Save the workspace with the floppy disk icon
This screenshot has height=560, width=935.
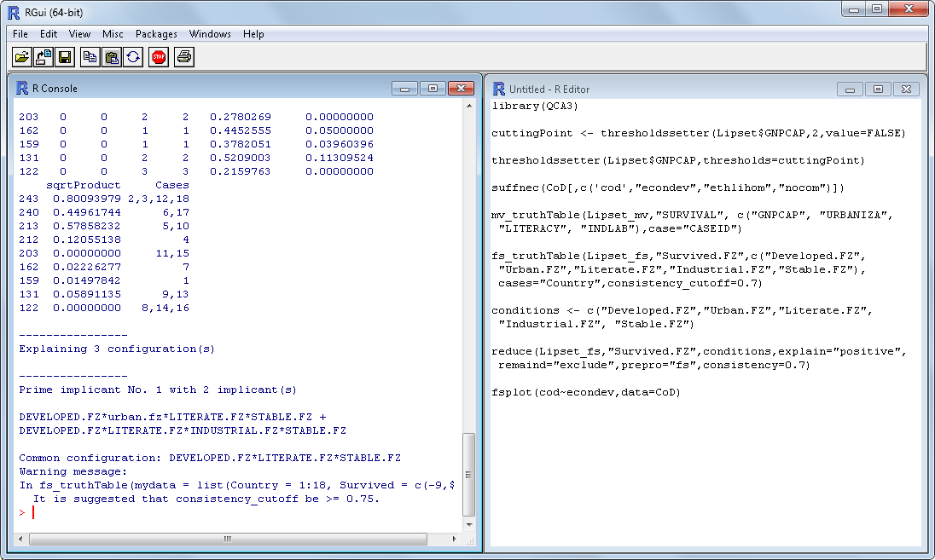point(65,57)
